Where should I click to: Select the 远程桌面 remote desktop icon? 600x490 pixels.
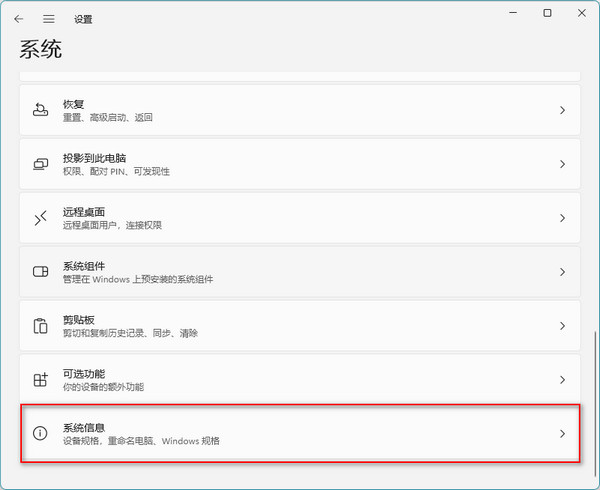[x=40, y=218]
